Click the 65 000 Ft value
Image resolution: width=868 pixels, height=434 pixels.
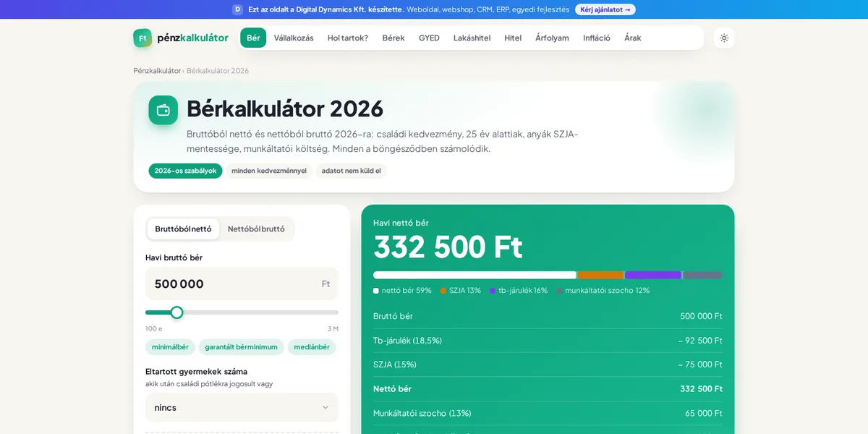704,413
